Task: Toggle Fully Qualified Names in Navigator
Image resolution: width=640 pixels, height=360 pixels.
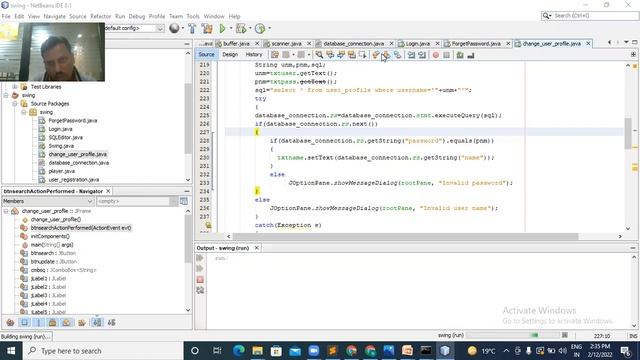Action: (x=82, y=322)
